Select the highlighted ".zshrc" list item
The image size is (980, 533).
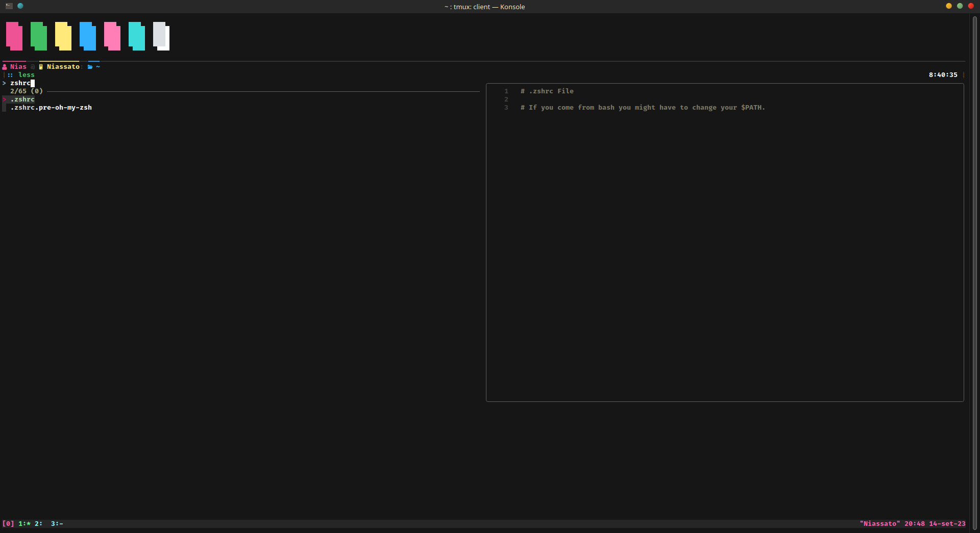[x=23, y=99]
